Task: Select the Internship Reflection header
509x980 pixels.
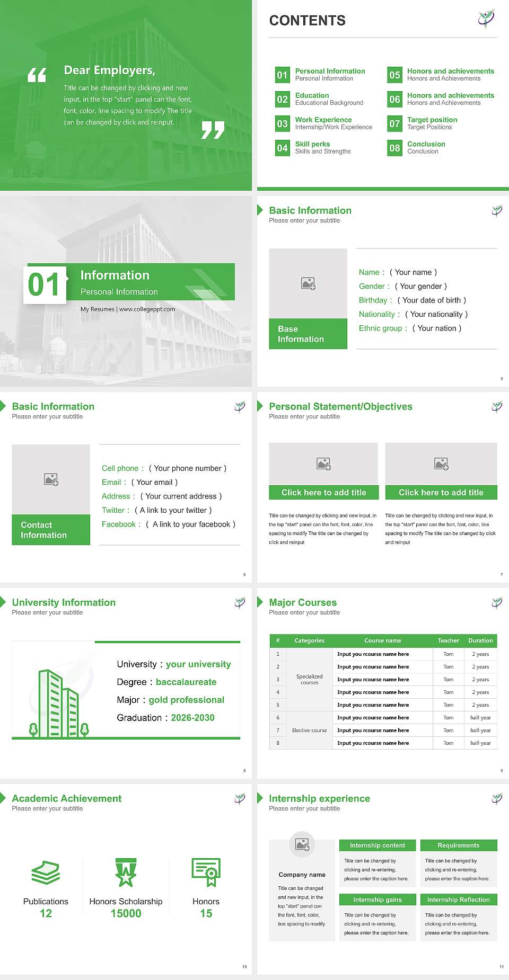Action: (x=459, y=899)
